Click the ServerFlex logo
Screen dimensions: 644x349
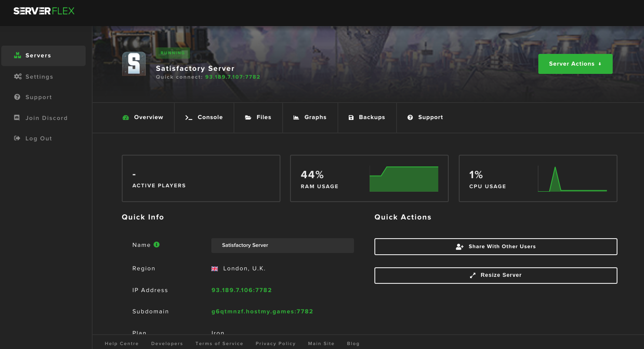[44, 11]
